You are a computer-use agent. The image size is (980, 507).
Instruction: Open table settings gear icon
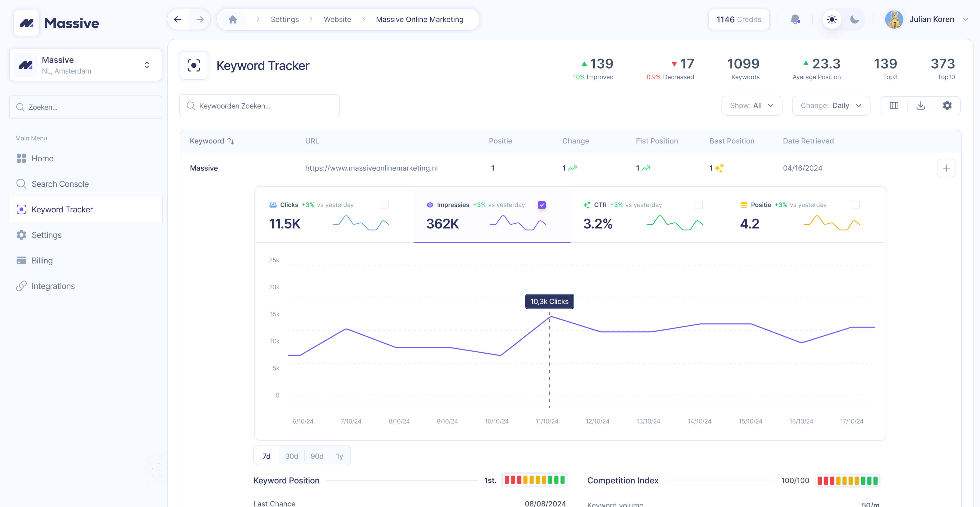click(x=947, y=105)
